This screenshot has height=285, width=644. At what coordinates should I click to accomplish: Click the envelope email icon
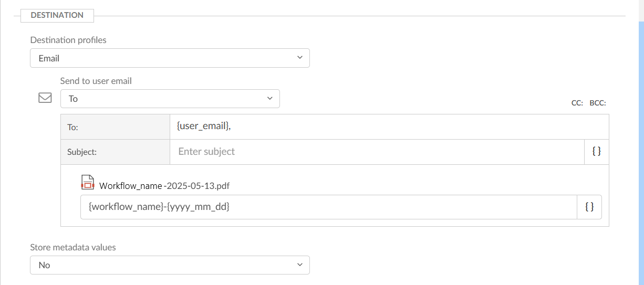click(45, 98)
